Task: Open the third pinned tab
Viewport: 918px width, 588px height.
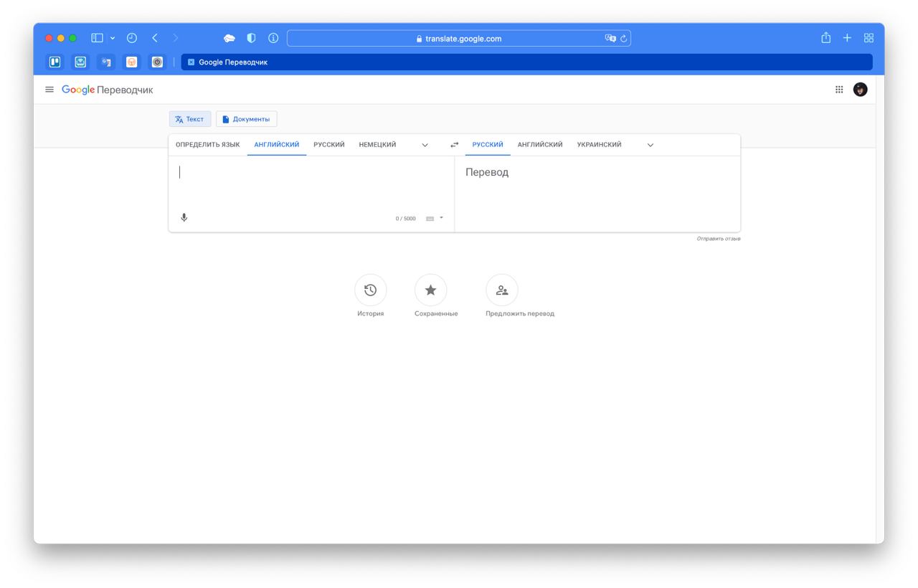Action: point(106,62)
